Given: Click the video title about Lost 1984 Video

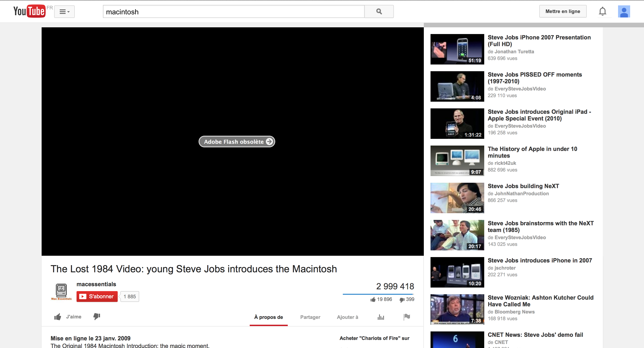Looking at the screenshot, I should click(194, 269).
